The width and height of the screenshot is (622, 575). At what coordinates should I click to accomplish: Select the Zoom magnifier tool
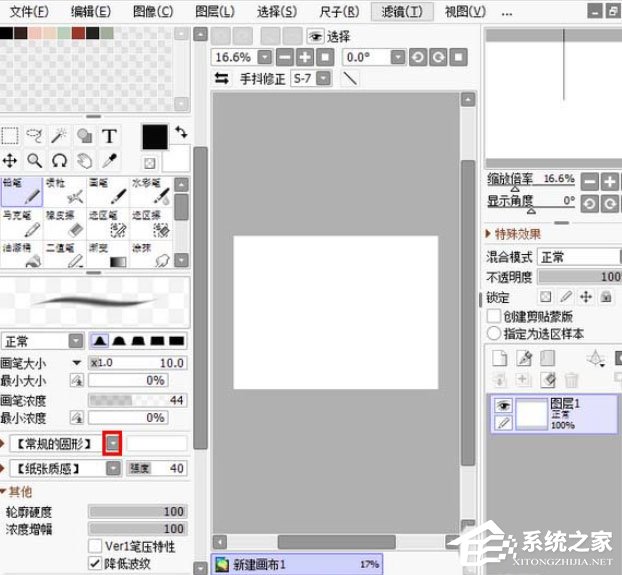point(35,161)
